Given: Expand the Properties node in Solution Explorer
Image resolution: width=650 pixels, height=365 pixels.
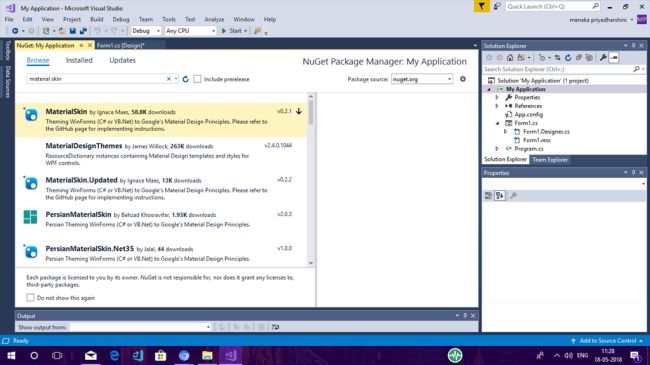Looking at the screenshot, I should (x=497, y=97).
